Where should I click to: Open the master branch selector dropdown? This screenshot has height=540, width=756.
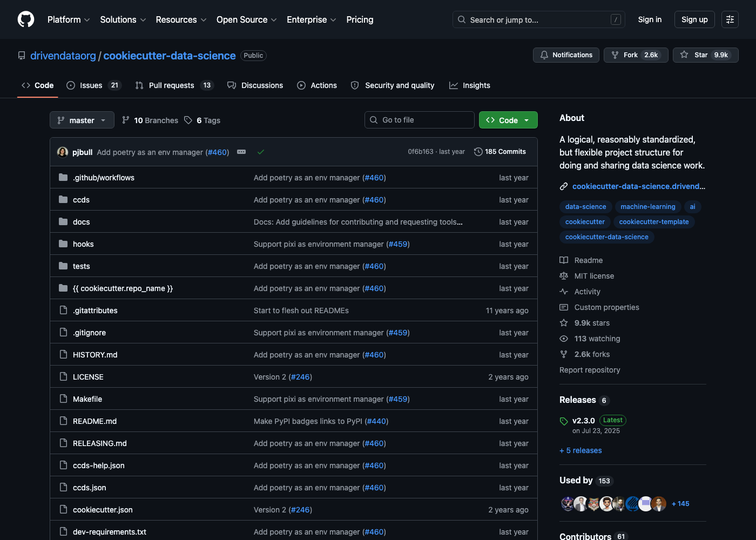point(82,120)
